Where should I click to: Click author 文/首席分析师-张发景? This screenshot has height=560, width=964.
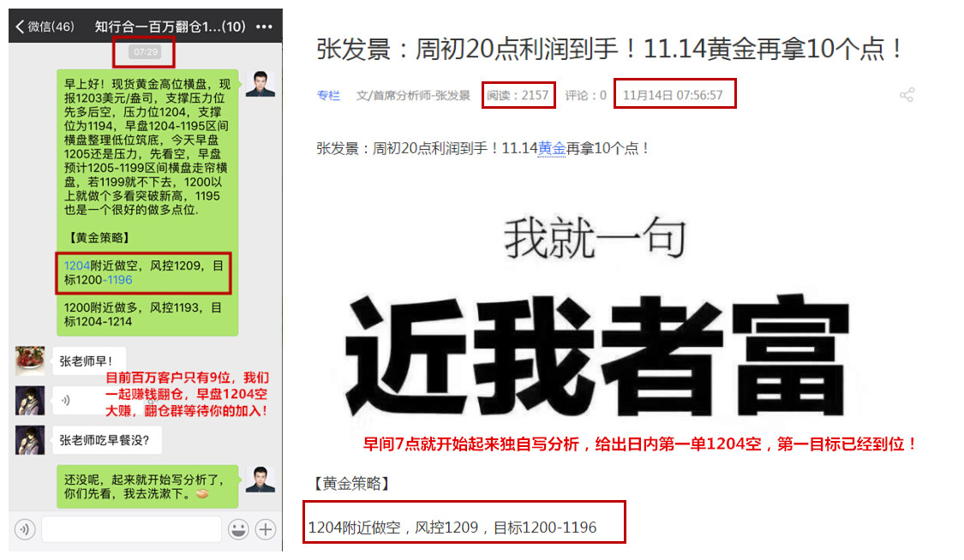[x=413, y=95]
